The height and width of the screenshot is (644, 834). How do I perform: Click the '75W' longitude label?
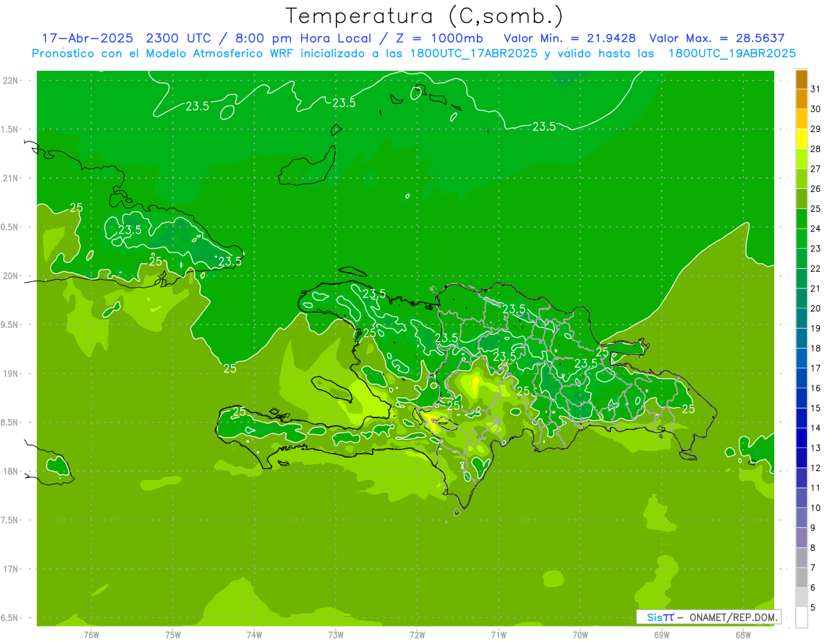click(173, 634)
